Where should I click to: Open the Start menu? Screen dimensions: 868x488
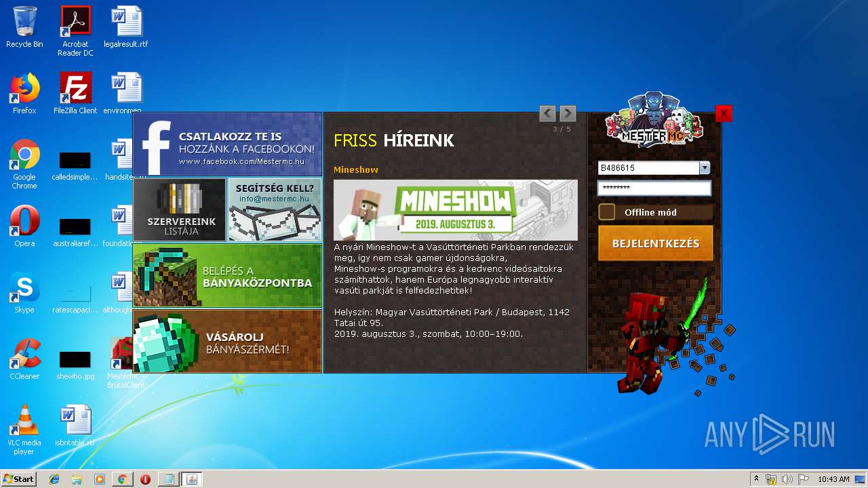19,479
